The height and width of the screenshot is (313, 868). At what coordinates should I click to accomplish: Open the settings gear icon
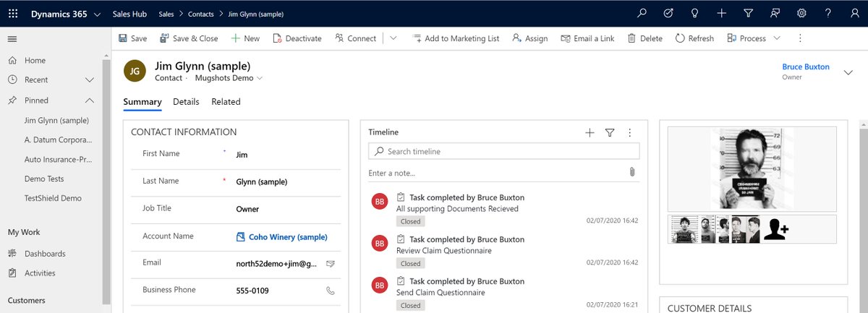tap(801, 14)
